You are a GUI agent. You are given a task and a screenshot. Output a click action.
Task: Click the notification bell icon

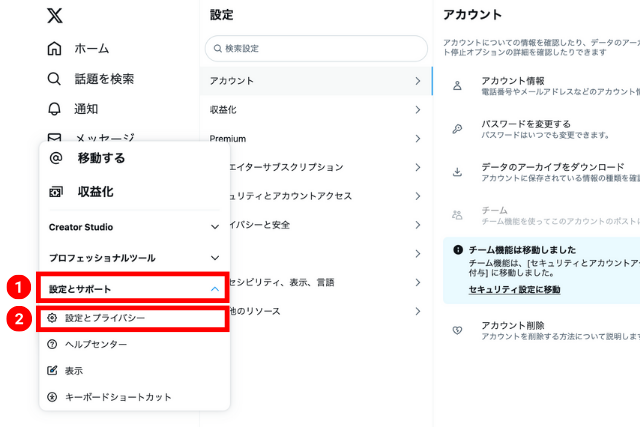pyautogui.click(x=54, y=109)
